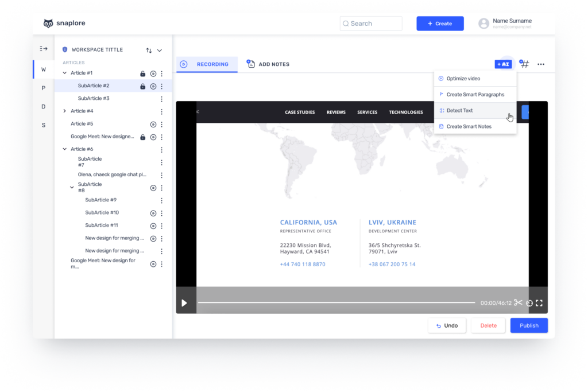This screenshot has height=392, width=588.
Task: Click the Undo button
Action: point(447,325)
